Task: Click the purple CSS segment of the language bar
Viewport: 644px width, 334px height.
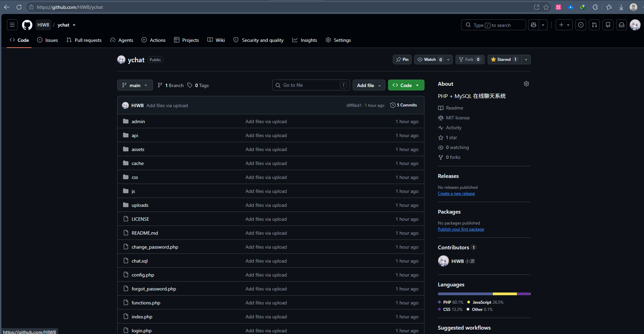Action: 524,294
